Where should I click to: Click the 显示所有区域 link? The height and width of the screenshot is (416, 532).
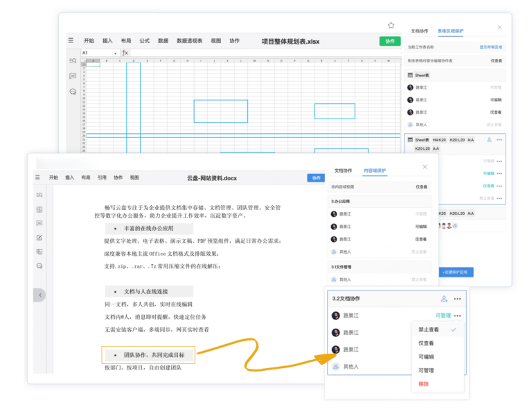pos(490,47)
